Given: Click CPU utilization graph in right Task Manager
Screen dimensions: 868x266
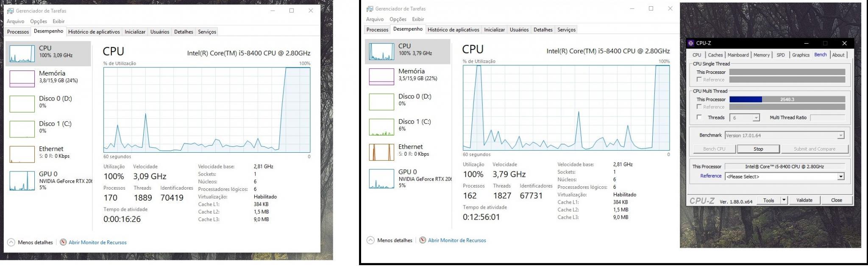Looking at the screenshot, I should (566, 107).
